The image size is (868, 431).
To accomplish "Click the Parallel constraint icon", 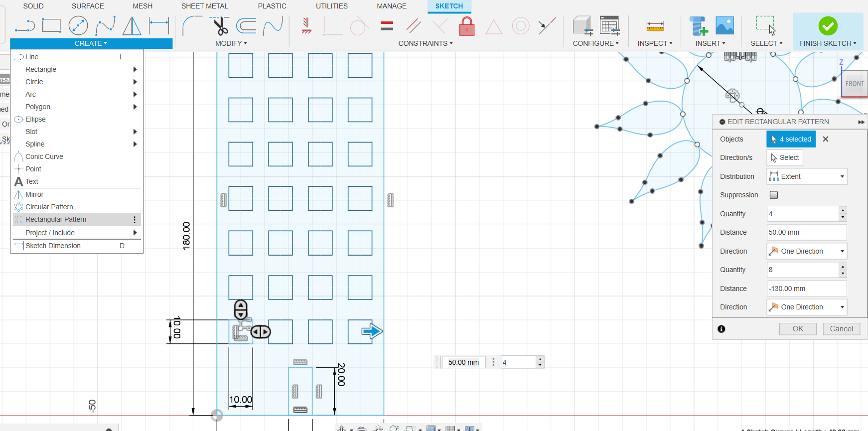I will point(414,25).
